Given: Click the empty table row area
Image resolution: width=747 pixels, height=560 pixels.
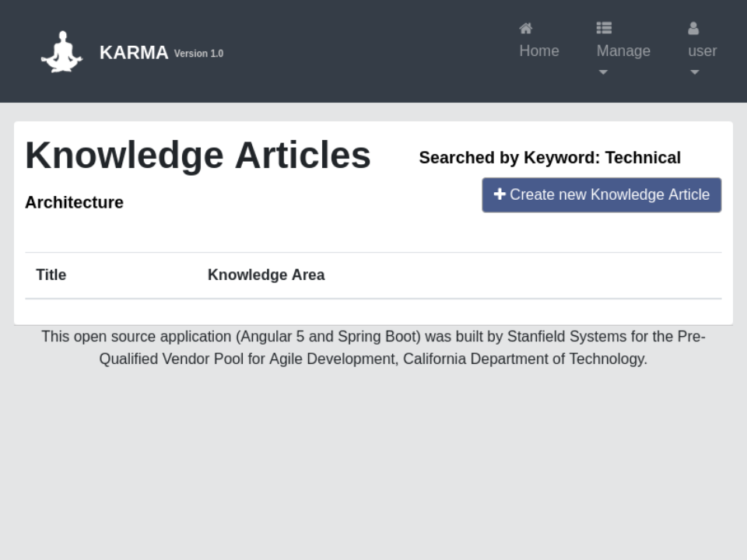Looking at the screenshot, I should point(373,311).
